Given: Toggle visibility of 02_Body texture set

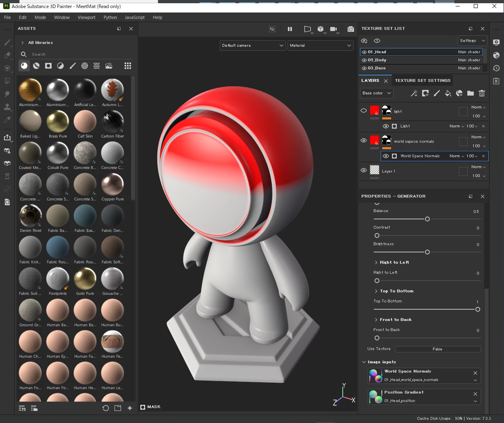Looking at the screenshot, I should [364, 60].
